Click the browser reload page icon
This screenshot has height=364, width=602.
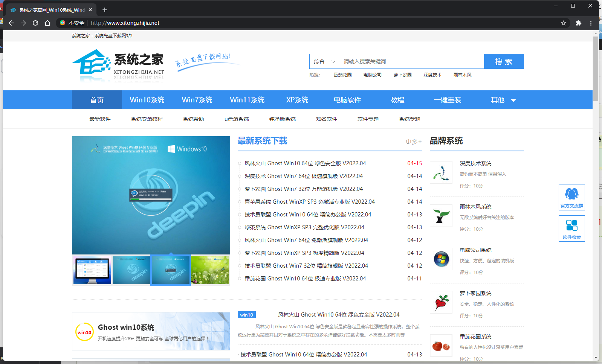pyautogui.click(x=35, y=23)
